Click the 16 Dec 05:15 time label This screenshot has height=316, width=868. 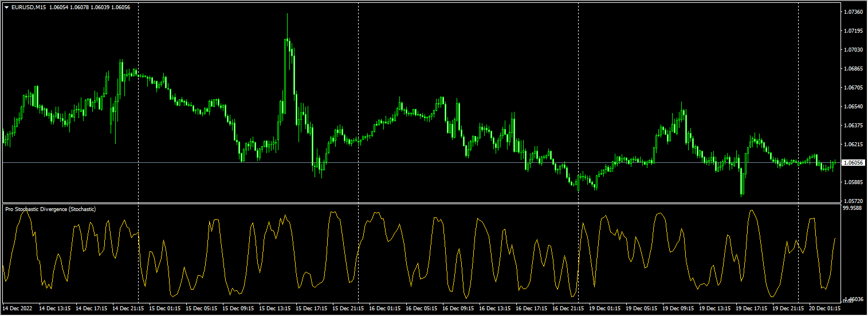[422, 309]
